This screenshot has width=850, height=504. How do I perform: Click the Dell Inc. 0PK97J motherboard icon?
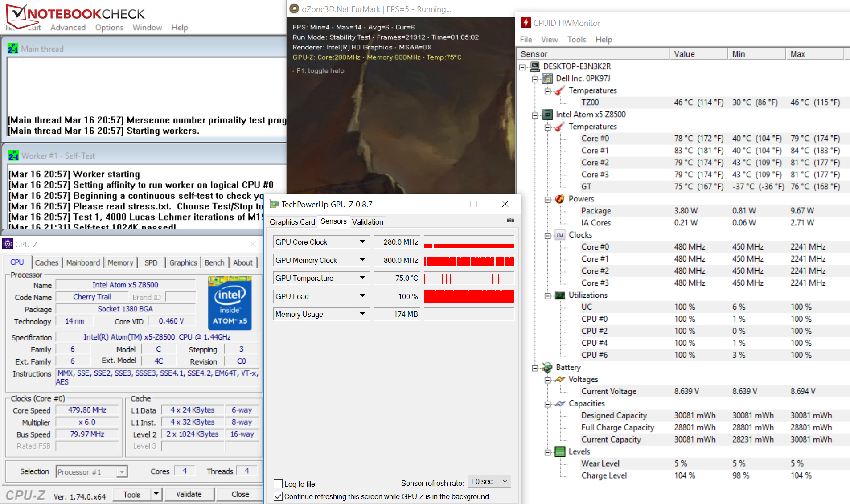[547, 78]
